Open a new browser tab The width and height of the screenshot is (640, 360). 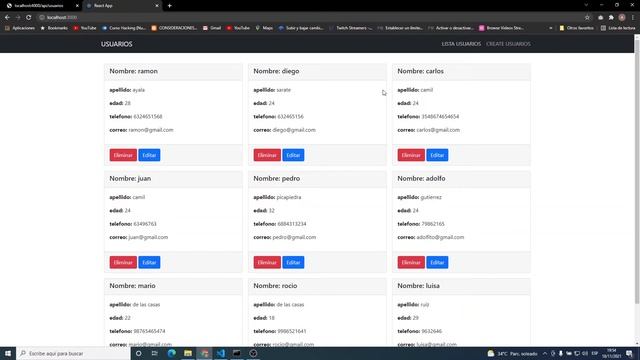169,6
